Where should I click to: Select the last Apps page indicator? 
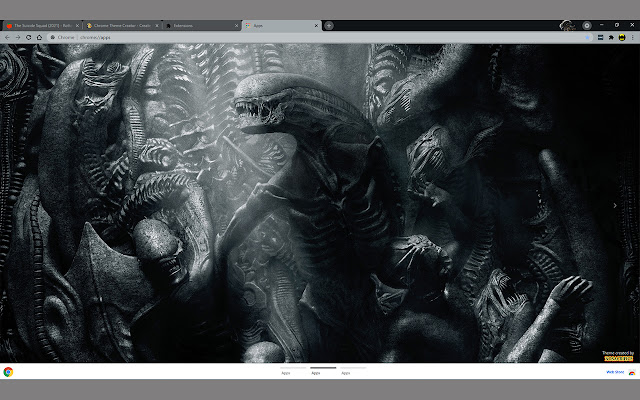pos(353,370)
